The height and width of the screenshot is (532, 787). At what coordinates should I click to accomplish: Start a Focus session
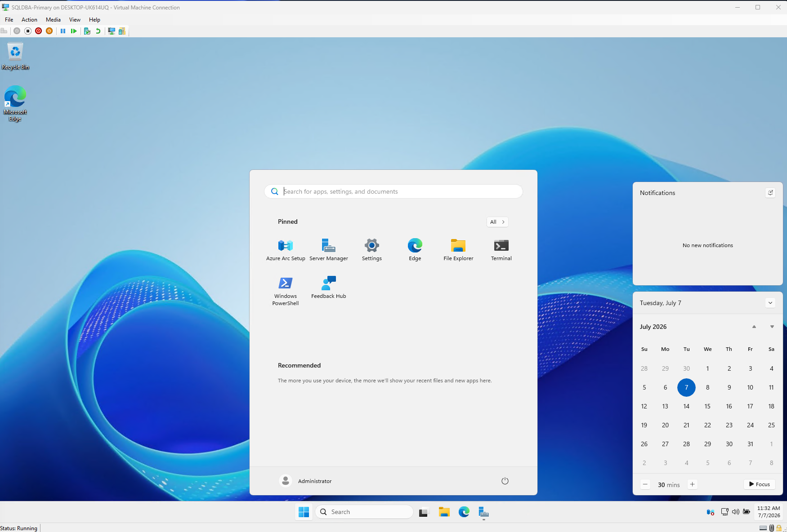(760, 484)
